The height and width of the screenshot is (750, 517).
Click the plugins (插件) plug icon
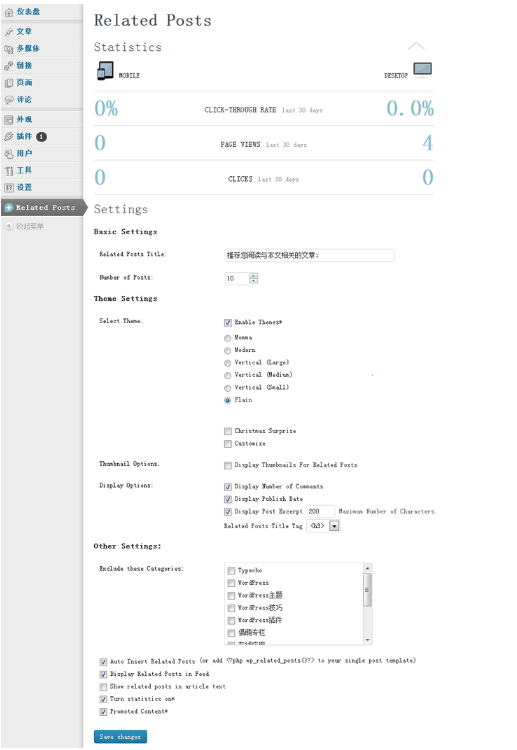9,137
